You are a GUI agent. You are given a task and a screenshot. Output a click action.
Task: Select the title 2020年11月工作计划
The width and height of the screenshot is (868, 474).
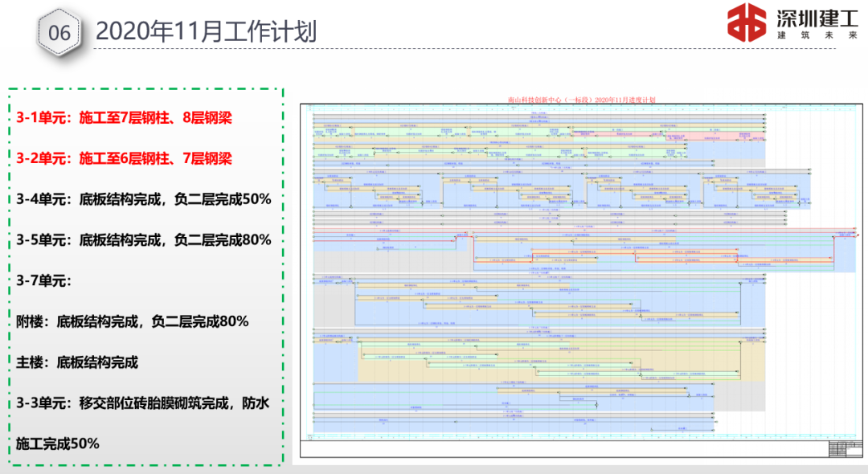pos(206,31)
